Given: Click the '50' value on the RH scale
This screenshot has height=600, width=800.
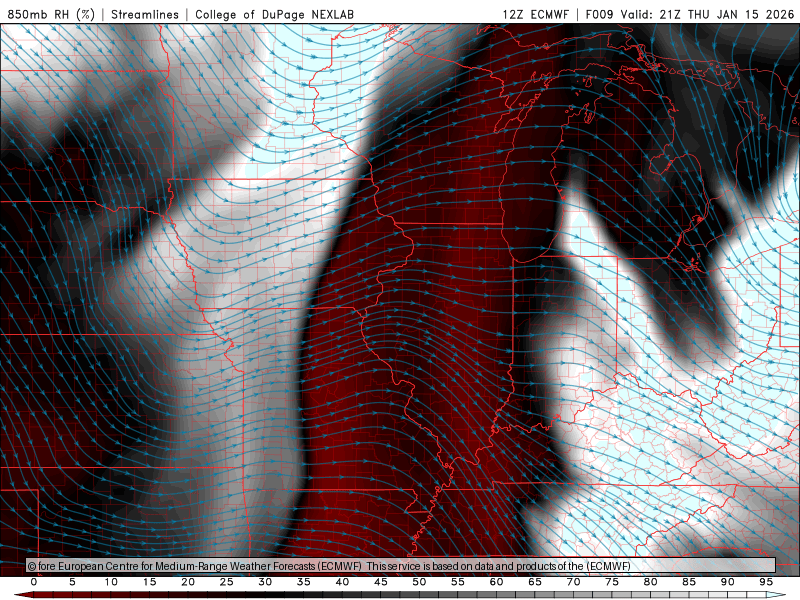Looking at the screenshot, I should [419, 582].
